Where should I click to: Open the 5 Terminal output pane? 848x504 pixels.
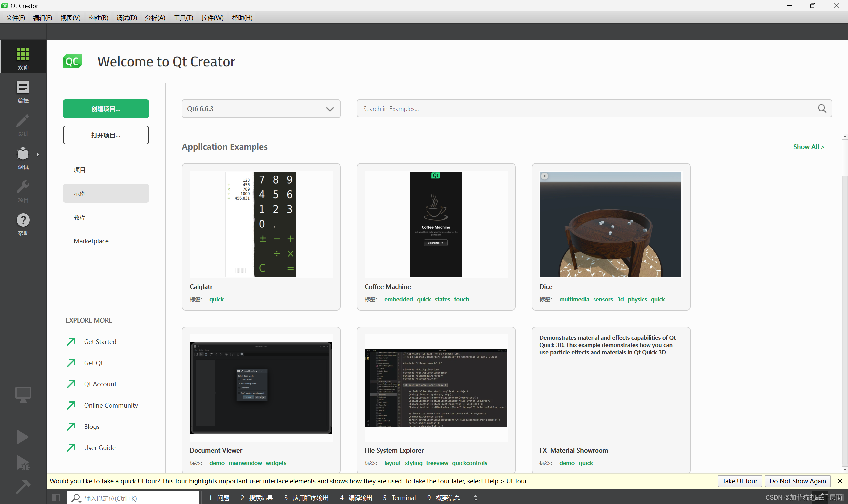click(399, 498)
